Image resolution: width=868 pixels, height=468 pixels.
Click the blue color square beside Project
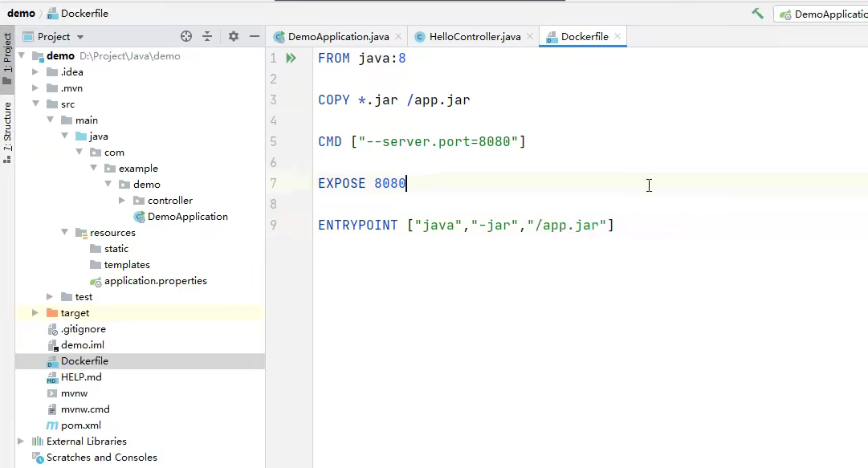(x=27, y=37)
